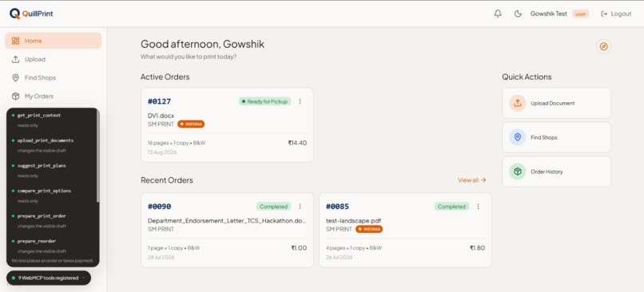Click the Completed badge on order #0085

pos(451,207)
